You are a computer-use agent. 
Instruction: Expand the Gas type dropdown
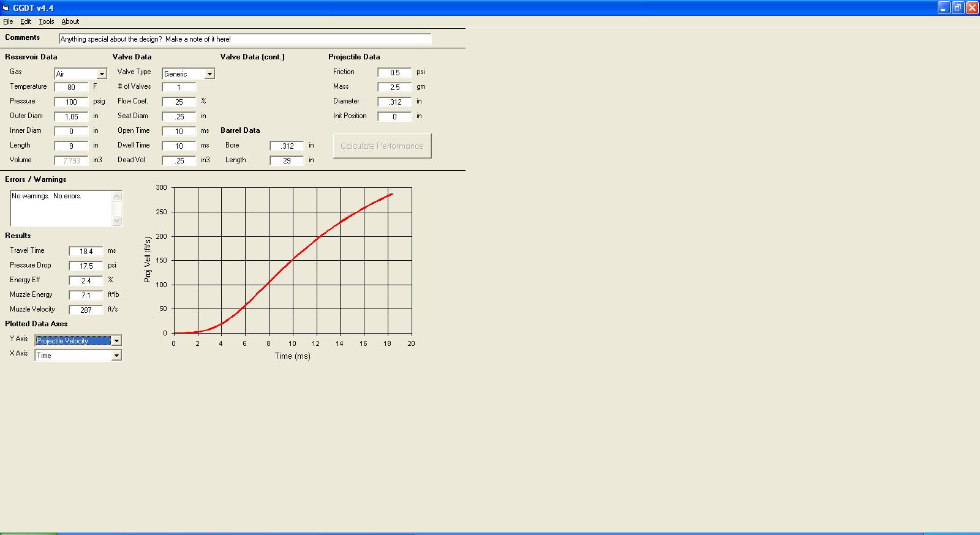[102, 74]
